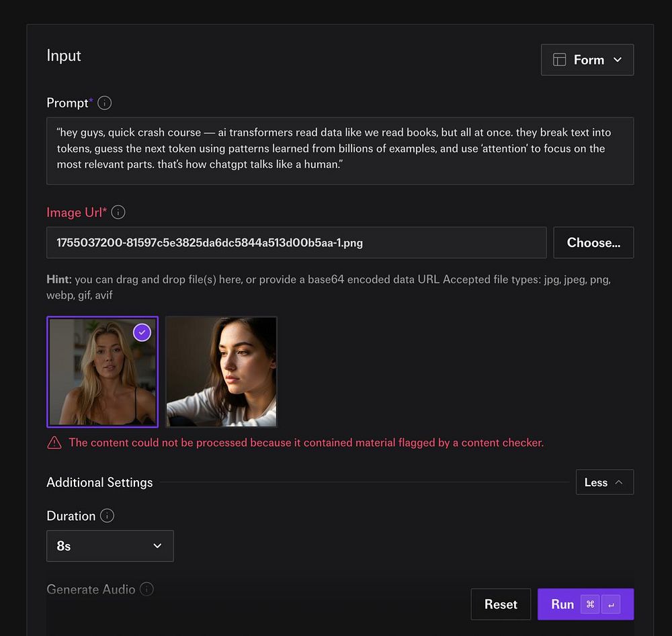672x636 pixels.
Task: Click the Image Url* label
Action: pyautogui.click(x=77, y=212)
